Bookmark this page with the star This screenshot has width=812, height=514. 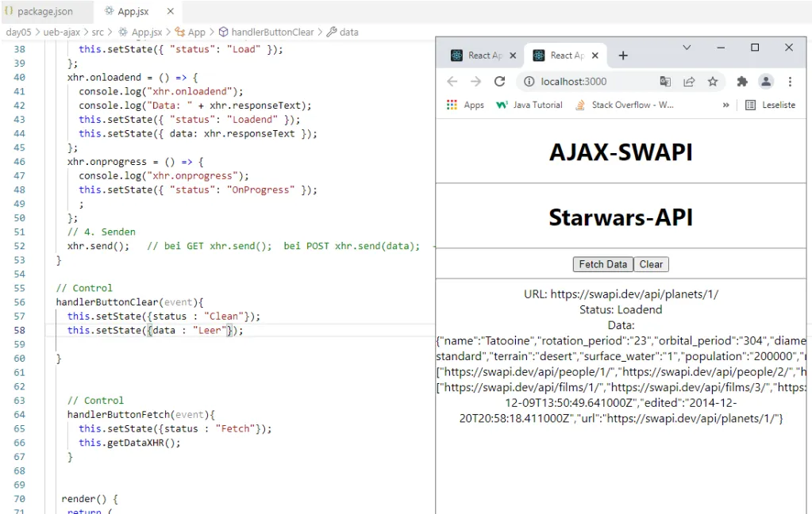713,81
